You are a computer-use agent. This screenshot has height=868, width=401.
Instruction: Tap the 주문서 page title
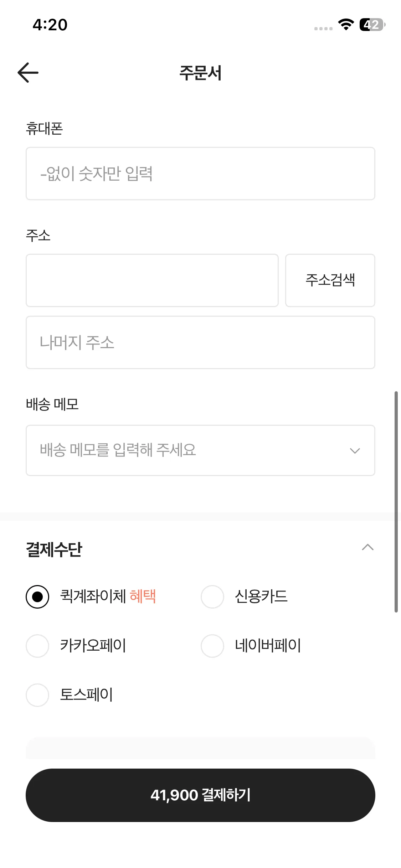pyautogui.click(x=200, y=73)
